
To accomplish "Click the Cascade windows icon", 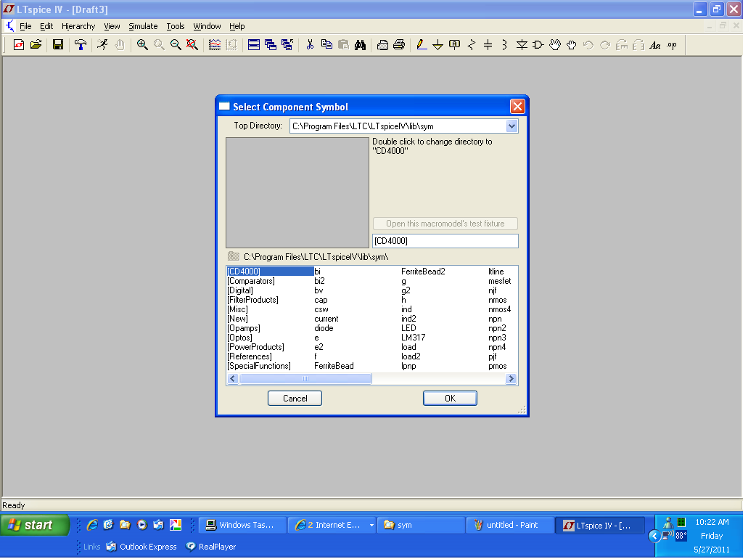I will tap(271, 45).
